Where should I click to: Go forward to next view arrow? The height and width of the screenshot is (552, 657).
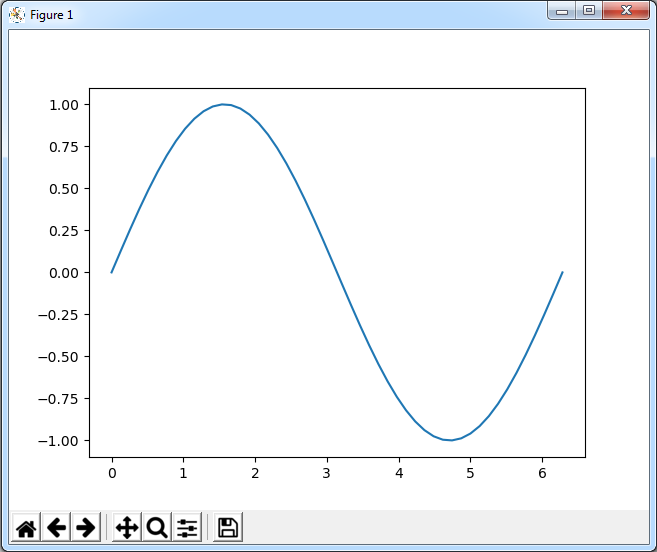(86, 527)
